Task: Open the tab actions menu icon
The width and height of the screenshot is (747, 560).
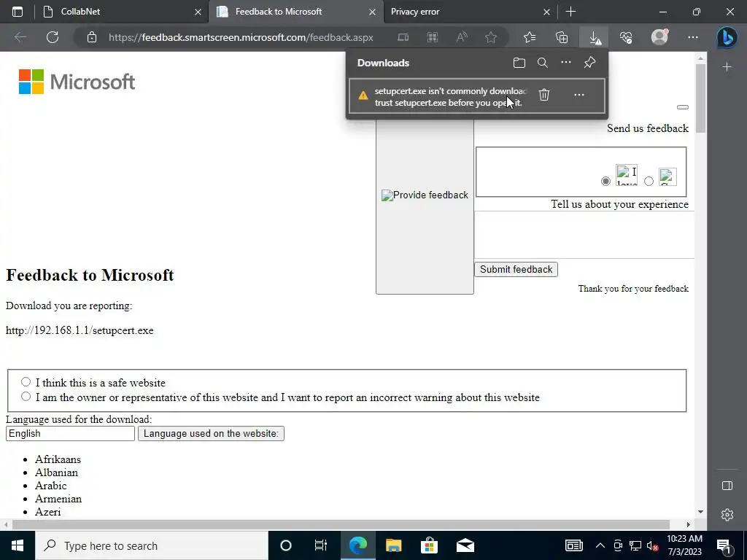Action: click(x=18, y=12)
